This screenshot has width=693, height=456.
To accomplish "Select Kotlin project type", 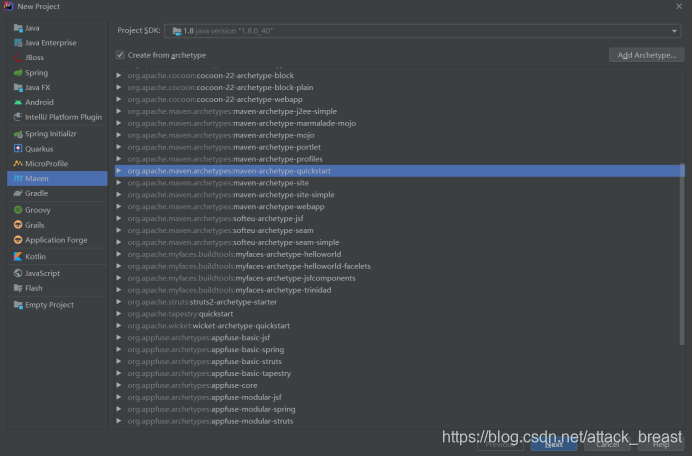I will [x=57, y=256].
